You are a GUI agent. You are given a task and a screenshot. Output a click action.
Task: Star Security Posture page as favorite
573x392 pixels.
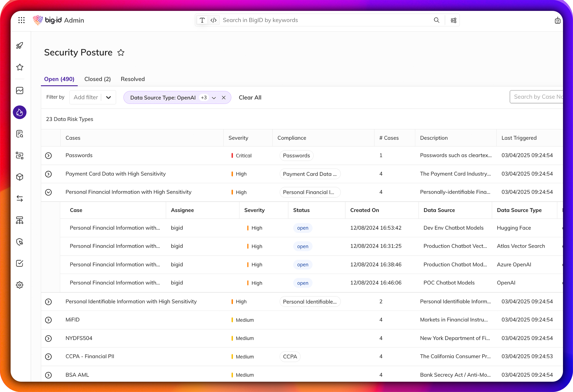(121, 53)
